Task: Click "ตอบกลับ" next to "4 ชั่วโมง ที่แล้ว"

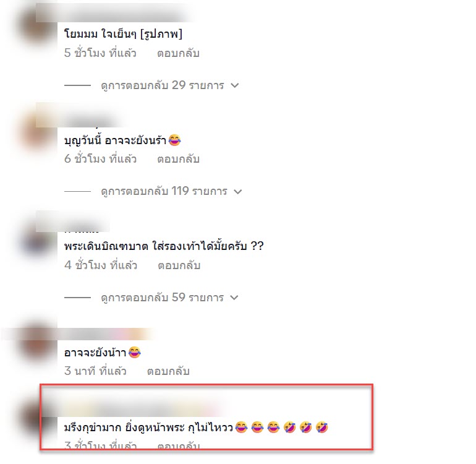Action: click(179, 265)
